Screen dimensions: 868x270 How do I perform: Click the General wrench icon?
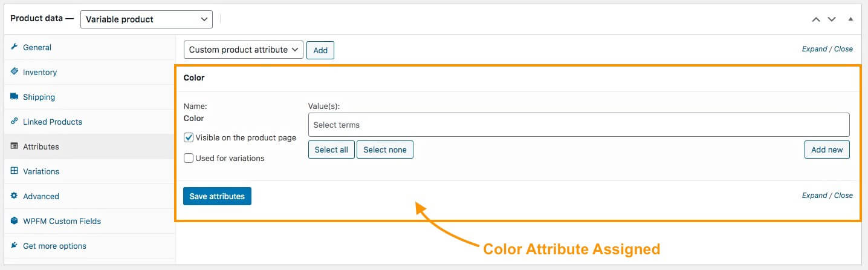point(15,47)
